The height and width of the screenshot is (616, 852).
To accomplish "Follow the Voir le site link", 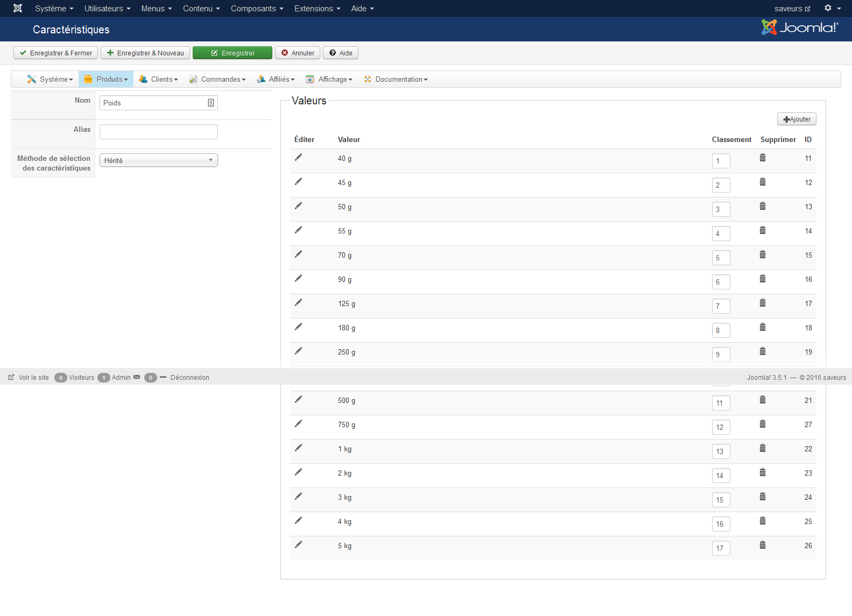I will click(x=29, y=377).
